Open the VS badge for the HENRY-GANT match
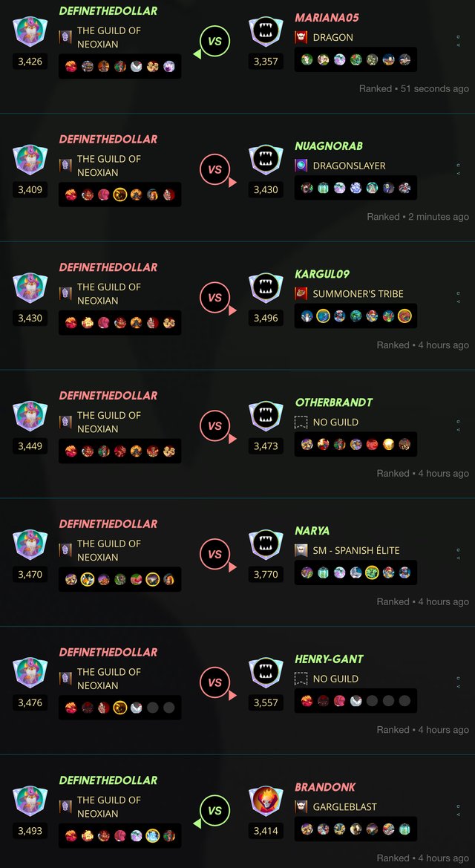This screenshot has height=868, width=475. [x=214, y=682]
